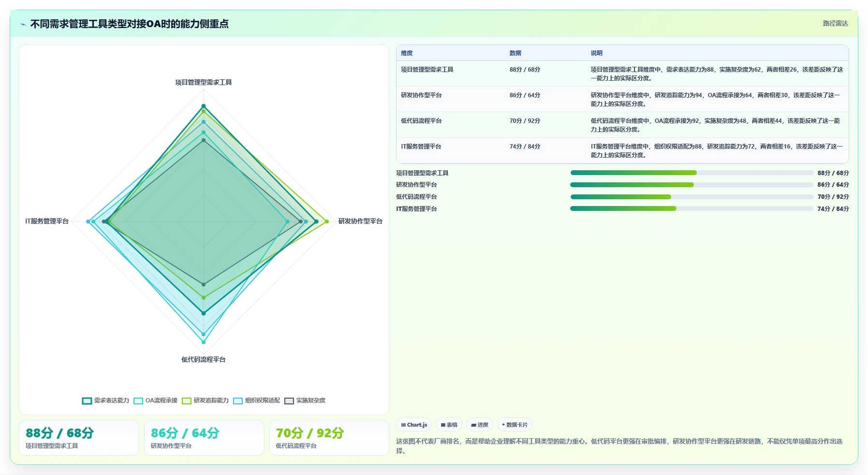Click the green radar point nearest 研发协作型平台

click(327, 222)
